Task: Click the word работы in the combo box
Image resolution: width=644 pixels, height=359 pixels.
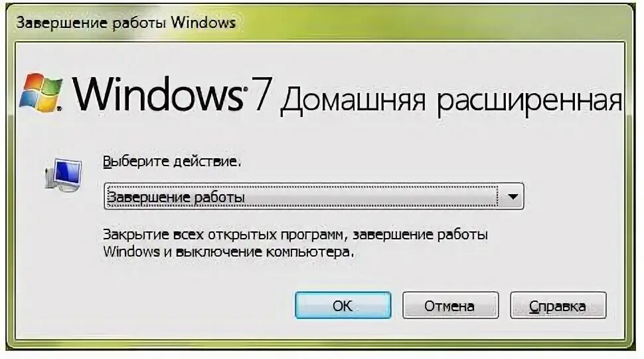Action: pos(219,198)
